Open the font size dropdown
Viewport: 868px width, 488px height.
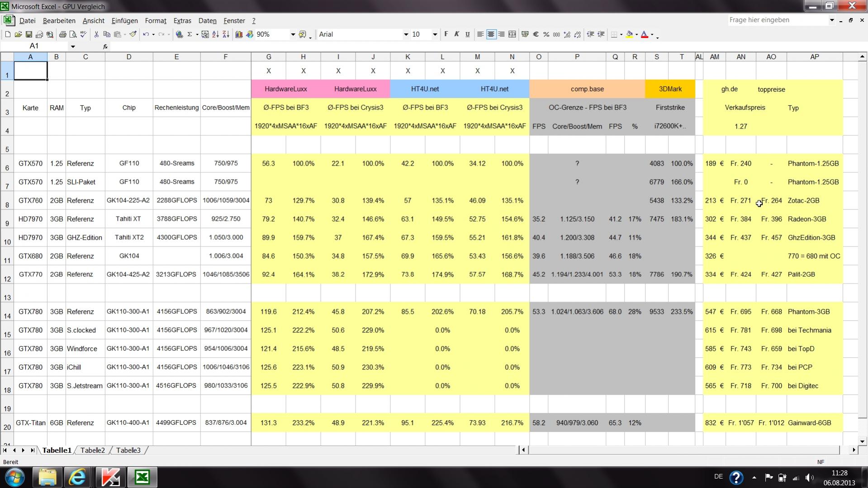click(435, 34)
